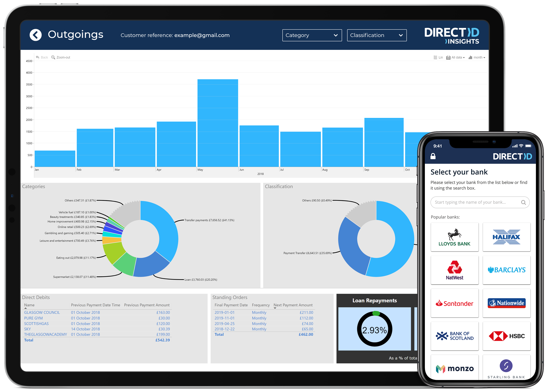Sort Standing Orders by Frequency column
The image size is (548, 392).
coord(261,305)
